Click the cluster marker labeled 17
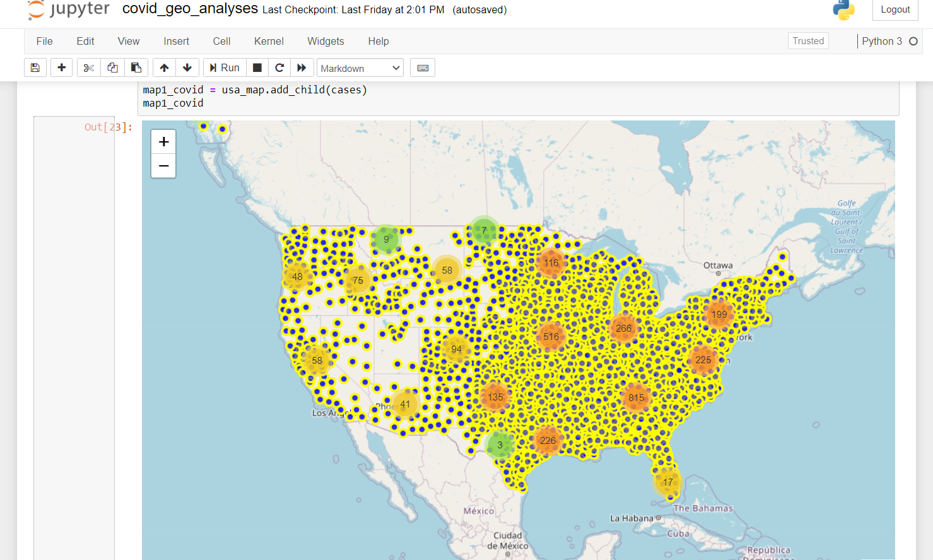 668,482
